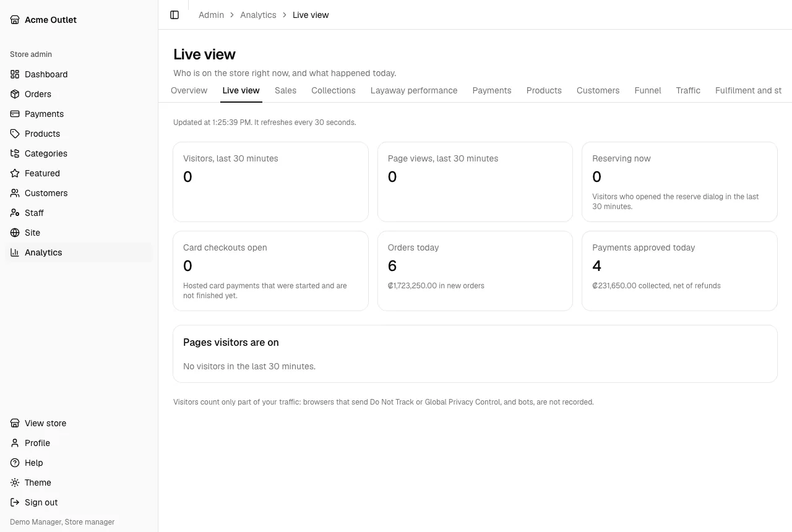Click the Site globe icon
The width and height of the screenshot is (792, 532).
click(x=15, y=233)
